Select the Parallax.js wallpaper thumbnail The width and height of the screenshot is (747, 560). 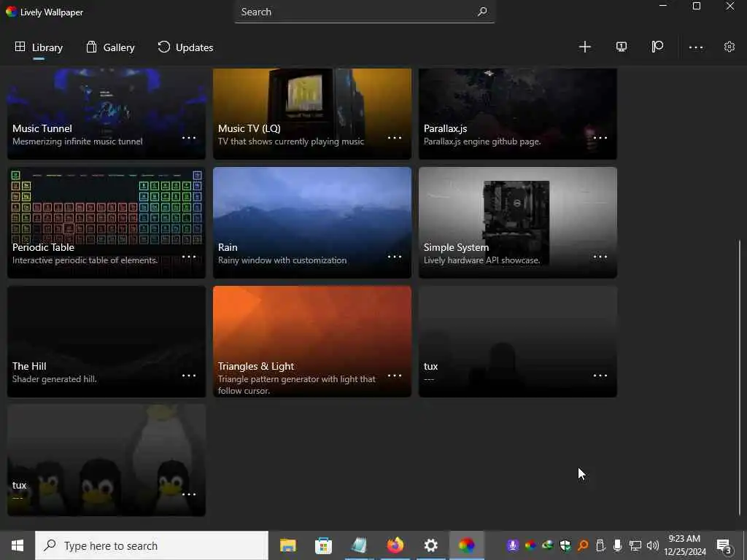(518, 113)
